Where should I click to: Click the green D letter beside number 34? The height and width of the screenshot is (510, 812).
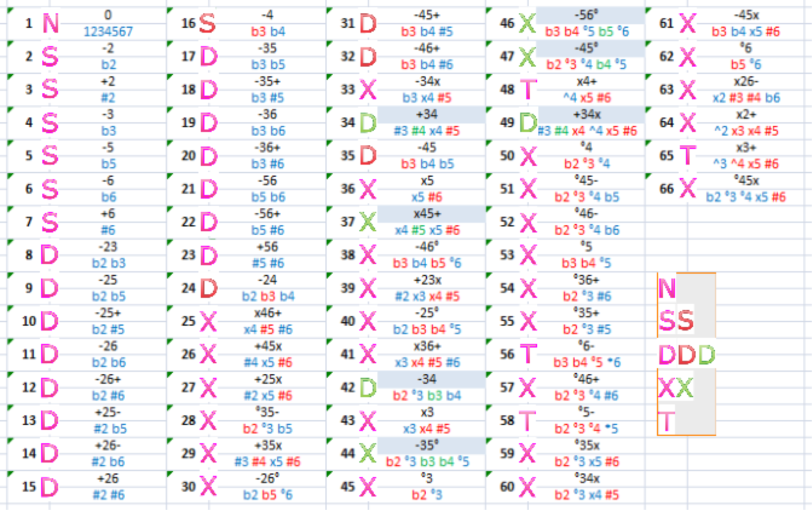click(x=368, y=123)
